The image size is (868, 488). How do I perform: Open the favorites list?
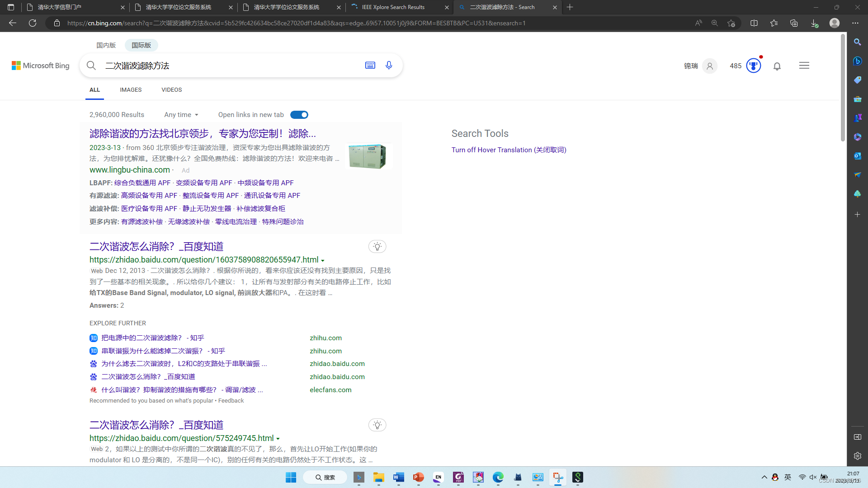coord(774,23)
